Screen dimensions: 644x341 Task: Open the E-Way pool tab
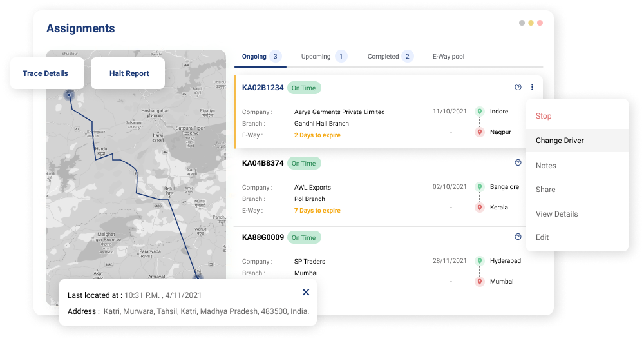pyautogui.click(x=448, y=57)
